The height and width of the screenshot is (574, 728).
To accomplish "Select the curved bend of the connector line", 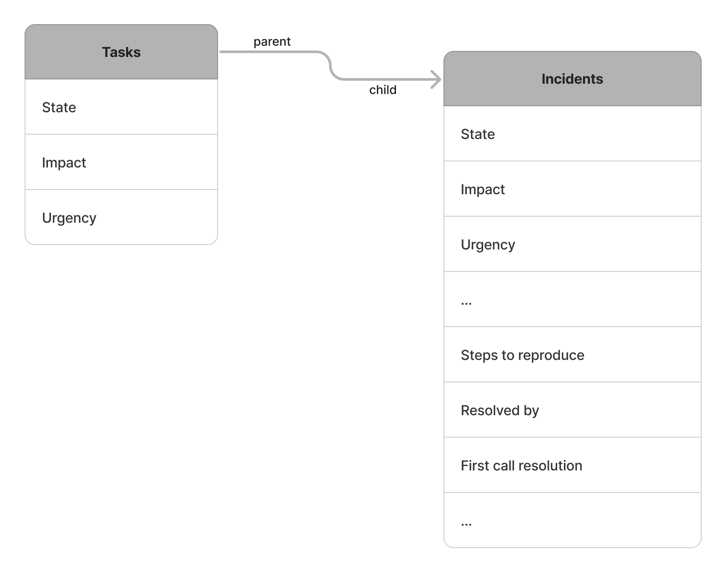I will 330,66.
